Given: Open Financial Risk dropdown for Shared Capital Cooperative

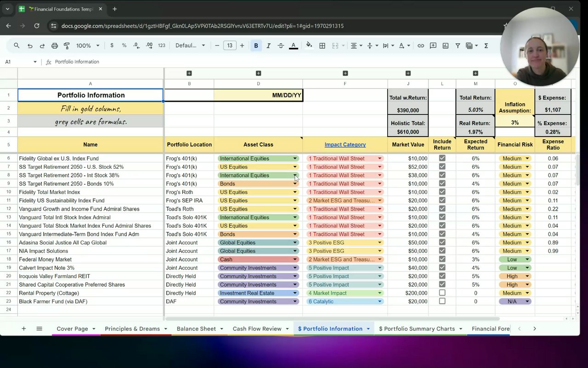Looking at the screenshot, I should (x=527, y=285).
